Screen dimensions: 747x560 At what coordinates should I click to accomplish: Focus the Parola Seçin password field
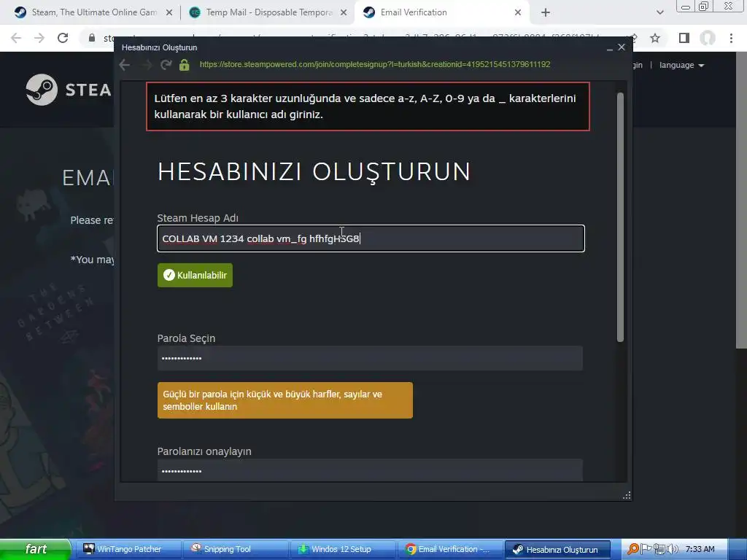[x=370, y=358]
